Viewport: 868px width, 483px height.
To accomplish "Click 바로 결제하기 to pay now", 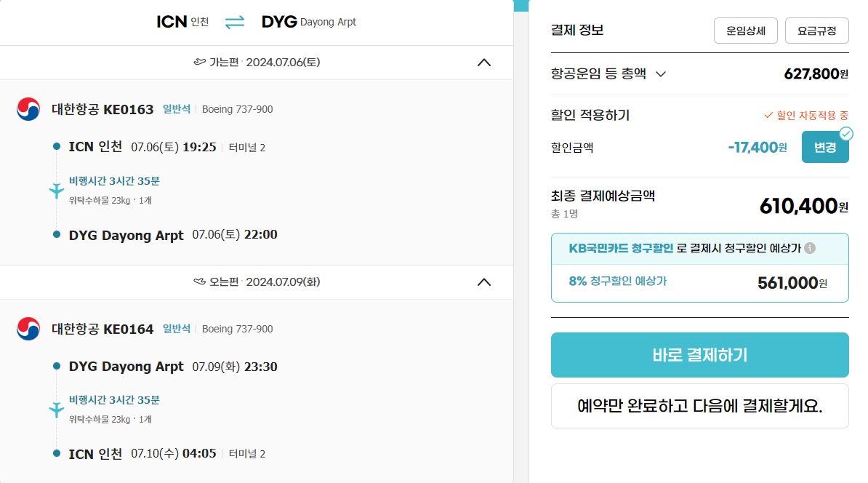I will pos(700,355).
